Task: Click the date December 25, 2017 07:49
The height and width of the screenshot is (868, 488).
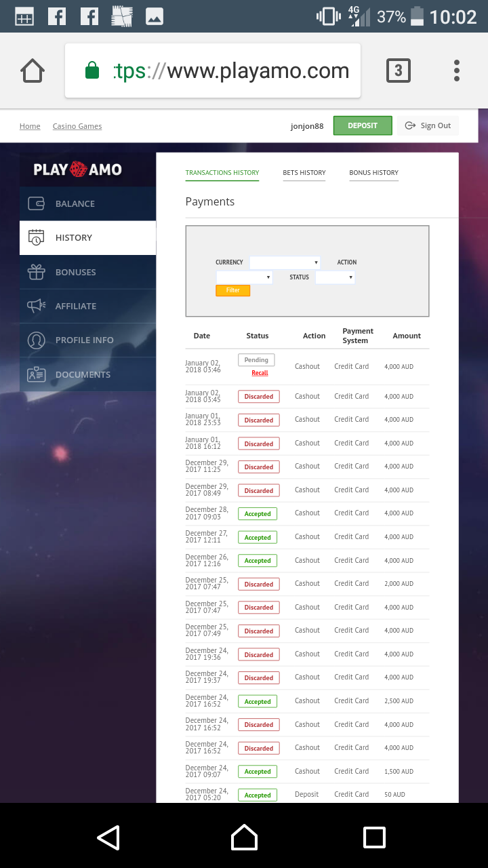Action: [x=207, y=631]
